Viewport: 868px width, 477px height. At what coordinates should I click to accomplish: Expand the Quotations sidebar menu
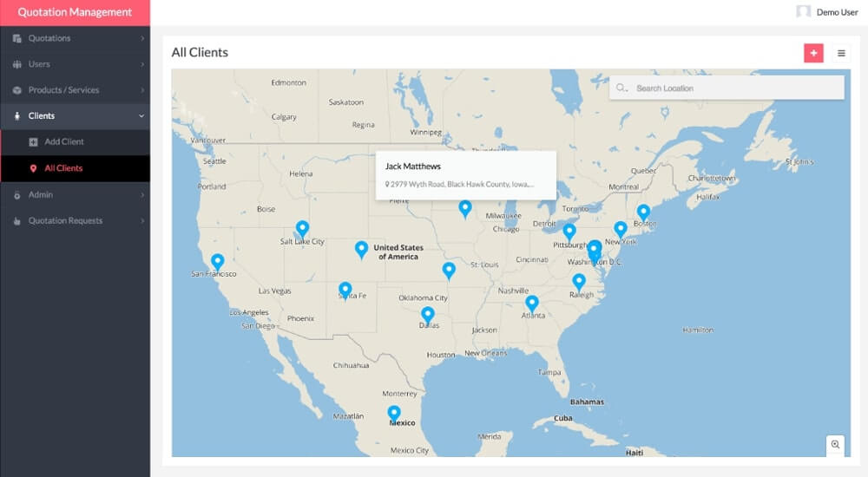tap(75, 38)
